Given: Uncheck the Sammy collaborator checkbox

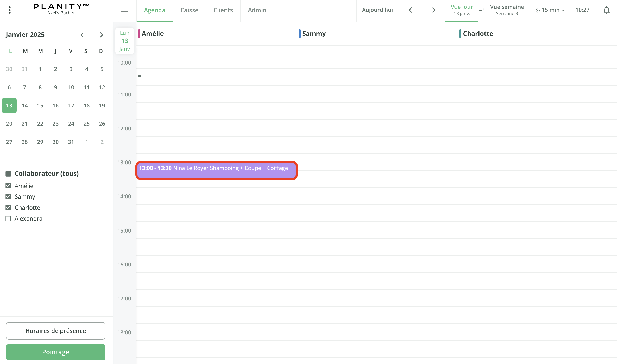Looking at the screenshot, I should tap(8, 196).
